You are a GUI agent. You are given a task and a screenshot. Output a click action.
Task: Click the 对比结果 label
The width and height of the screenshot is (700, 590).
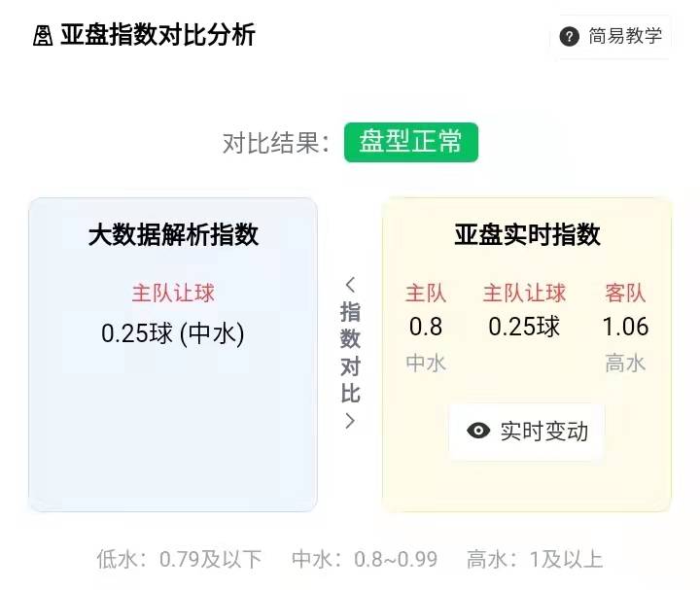pyautogui.click(x=276, y=143)
